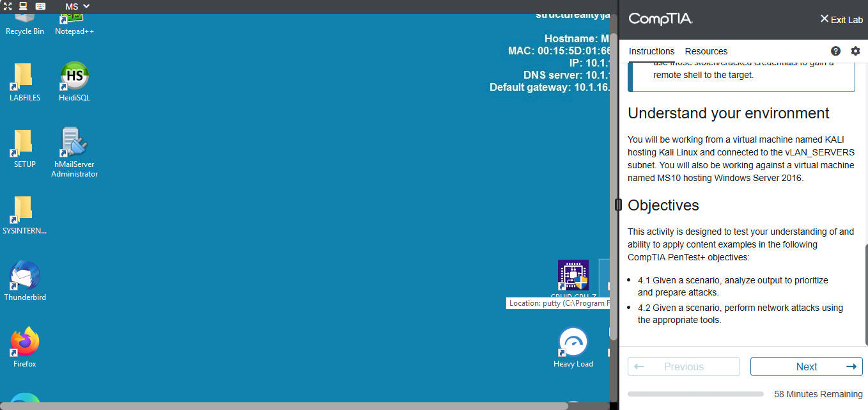Click the fullscreen toggle icon on lab toolbar
This screenshot has height=410, width=868.
(8, 7)
